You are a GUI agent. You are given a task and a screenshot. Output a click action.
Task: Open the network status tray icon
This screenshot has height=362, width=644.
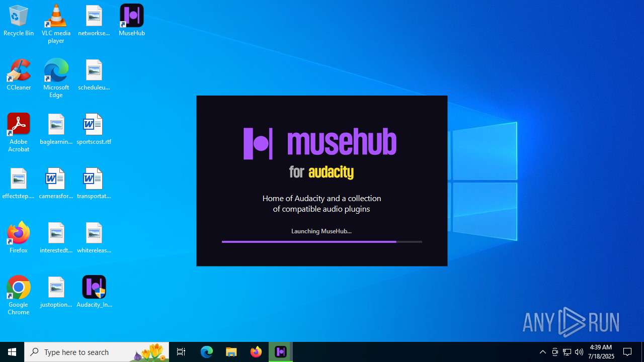[567, 352]
